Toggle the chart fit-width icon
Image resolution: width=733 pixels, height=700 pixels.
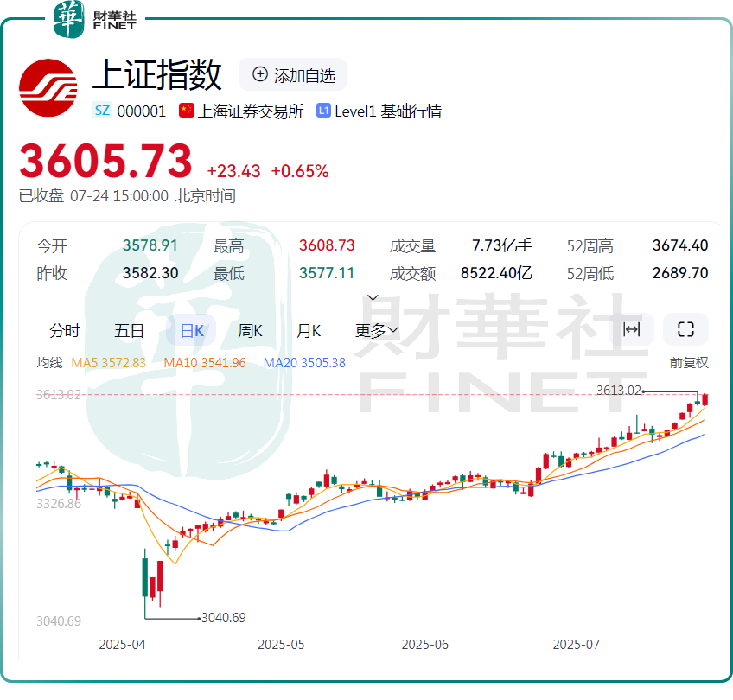pos(631,329)
